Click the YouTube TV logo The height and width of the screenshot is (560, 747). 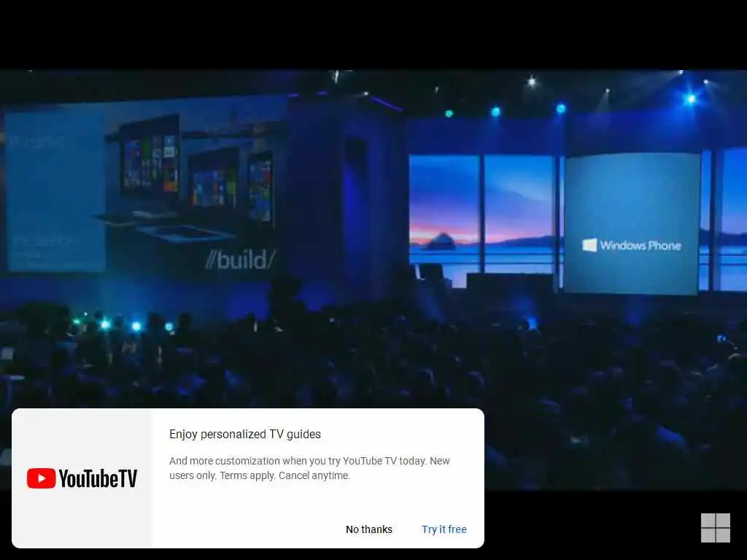(x=82, y=478)
